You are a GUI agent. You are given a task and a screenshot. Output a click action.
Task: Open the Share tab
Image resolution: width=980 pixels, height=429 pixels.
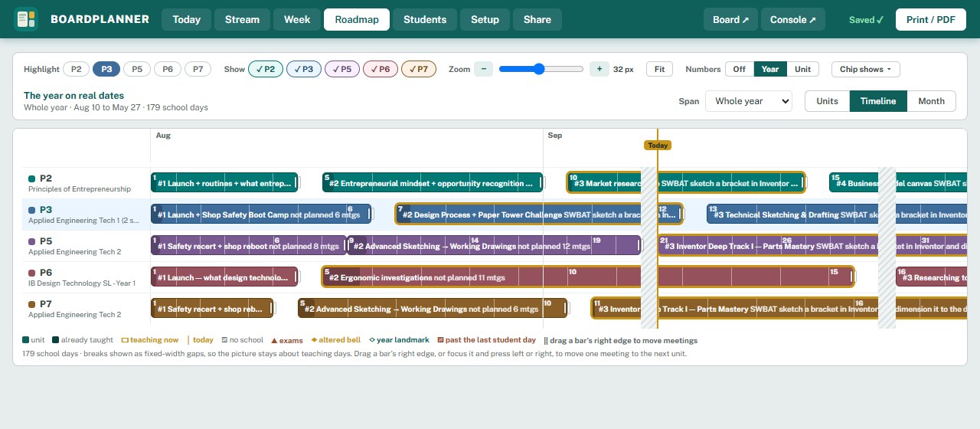537,19
